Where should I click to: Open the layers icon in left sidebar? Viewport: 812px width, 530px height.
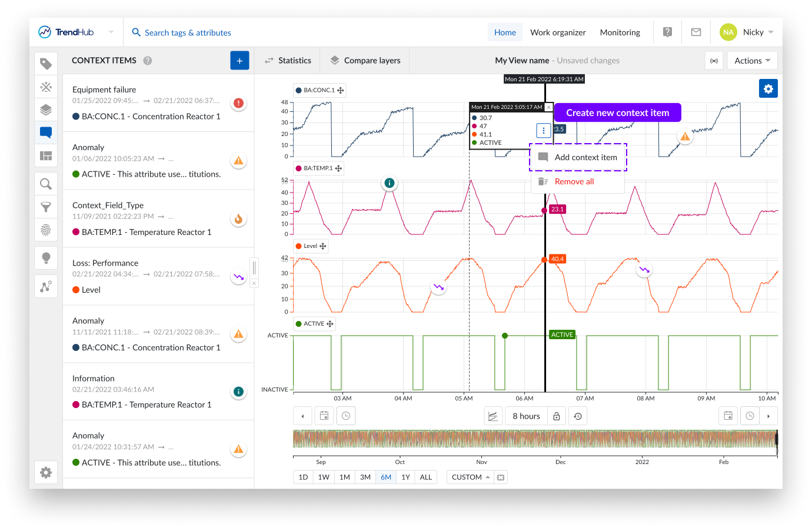46,110
